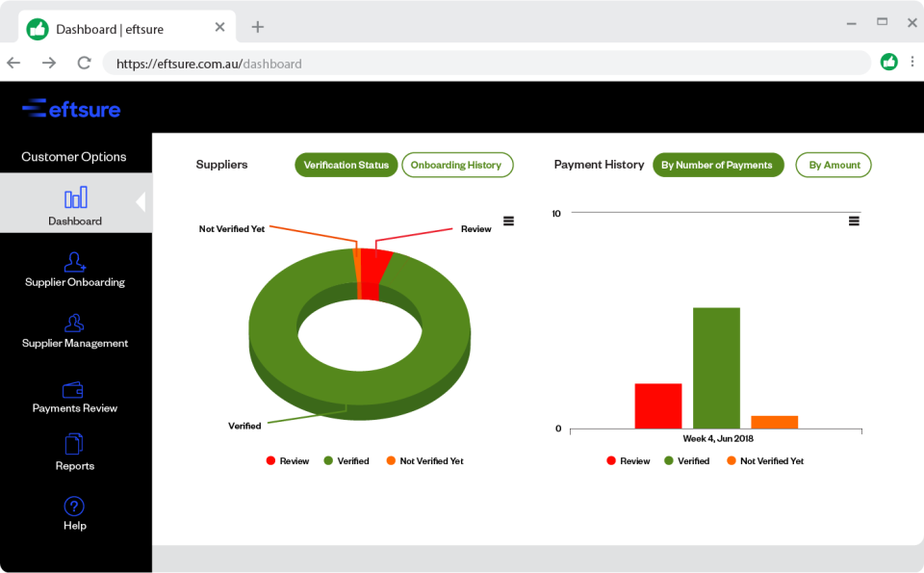The width and height of the screenshot is (924, 573).
Task: Open the browser options menu
Action: click(x=911, y=62)
